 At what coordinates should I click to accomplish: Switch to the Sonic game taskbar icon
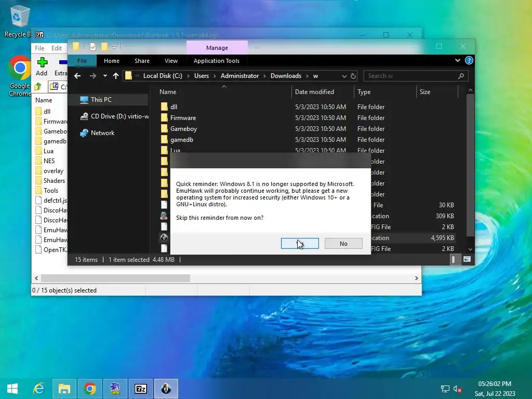[x=115, y=389]
